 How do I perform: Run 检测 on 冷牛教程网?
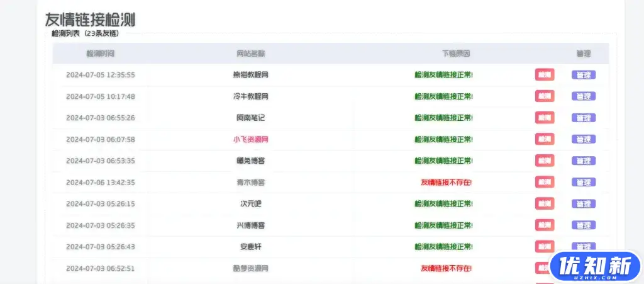point(545,96)
